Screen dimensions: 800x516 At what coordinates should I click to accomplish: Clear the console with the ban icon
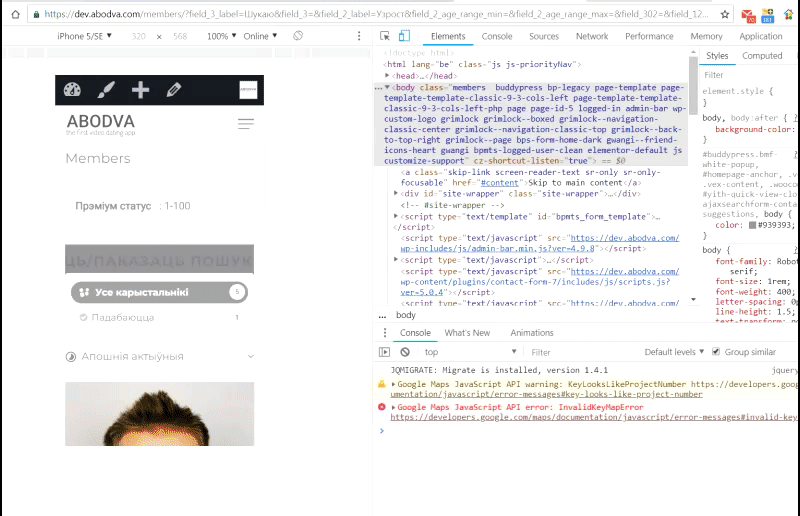coord(405,352)
